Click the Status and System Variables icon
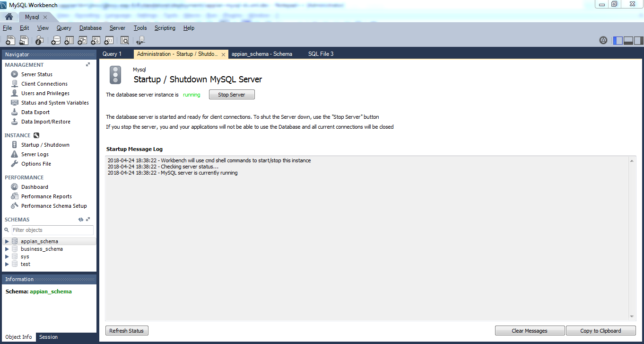 pos(14,103)
